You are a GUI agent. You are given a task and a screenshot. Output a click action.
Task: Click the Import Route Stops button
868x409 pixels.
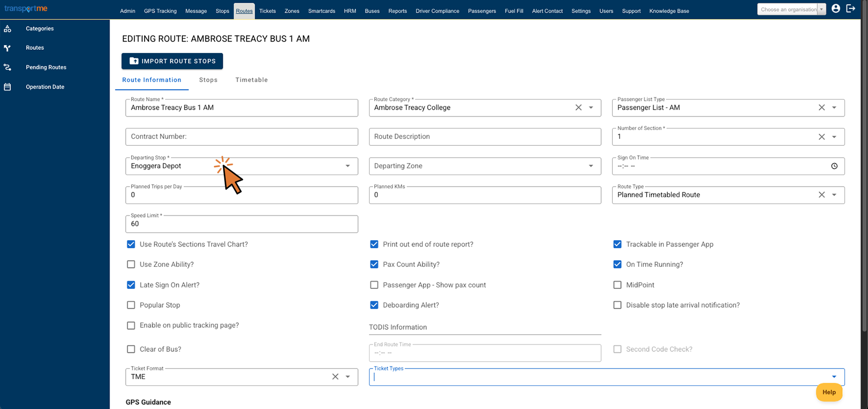[172, 61]
